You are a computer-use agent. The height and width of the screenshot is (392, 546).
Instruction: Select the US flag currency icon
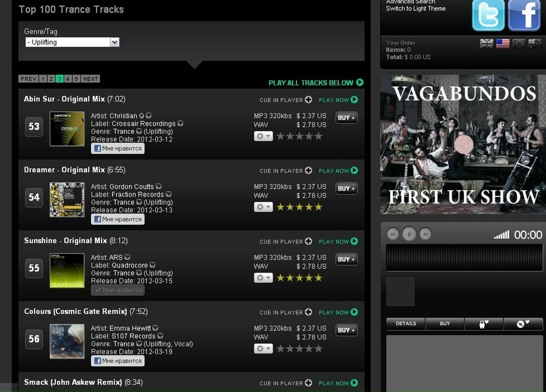click(503, 44)
